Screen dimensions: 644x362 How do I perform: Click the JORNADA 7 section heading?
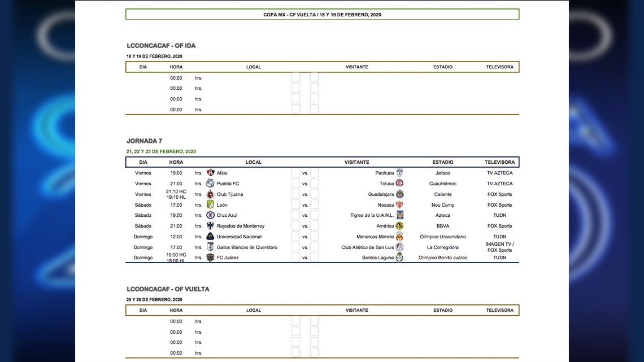pos(143,141)
